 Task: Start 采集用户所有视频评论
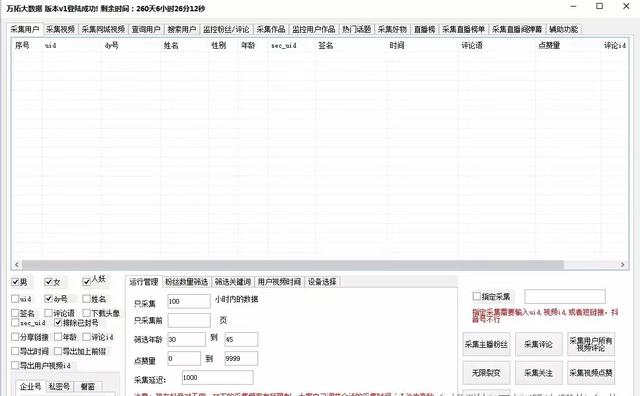591,344
